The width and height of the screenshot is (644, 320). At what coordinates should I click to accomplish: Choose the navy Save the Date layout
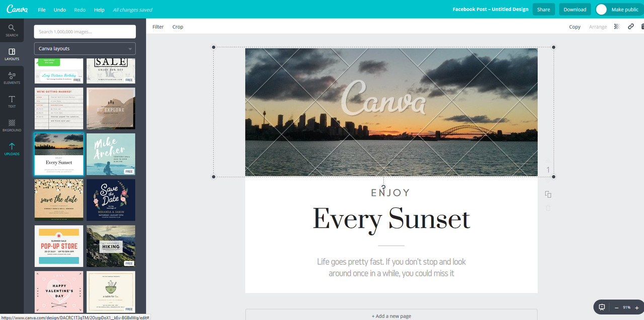111,200
